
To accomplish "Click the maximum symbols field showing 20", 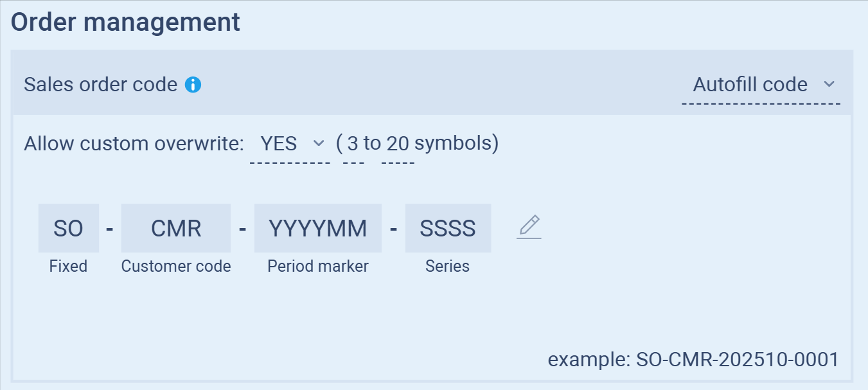I will (x=398, y=144).
